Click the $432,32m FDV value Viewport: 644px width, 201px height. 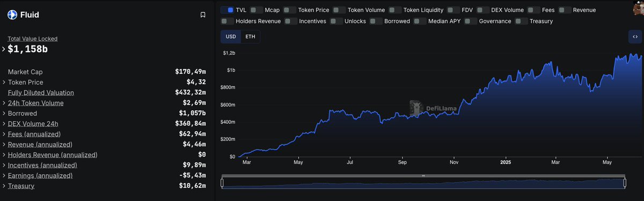pyautogui.click(x=191, y=93)
